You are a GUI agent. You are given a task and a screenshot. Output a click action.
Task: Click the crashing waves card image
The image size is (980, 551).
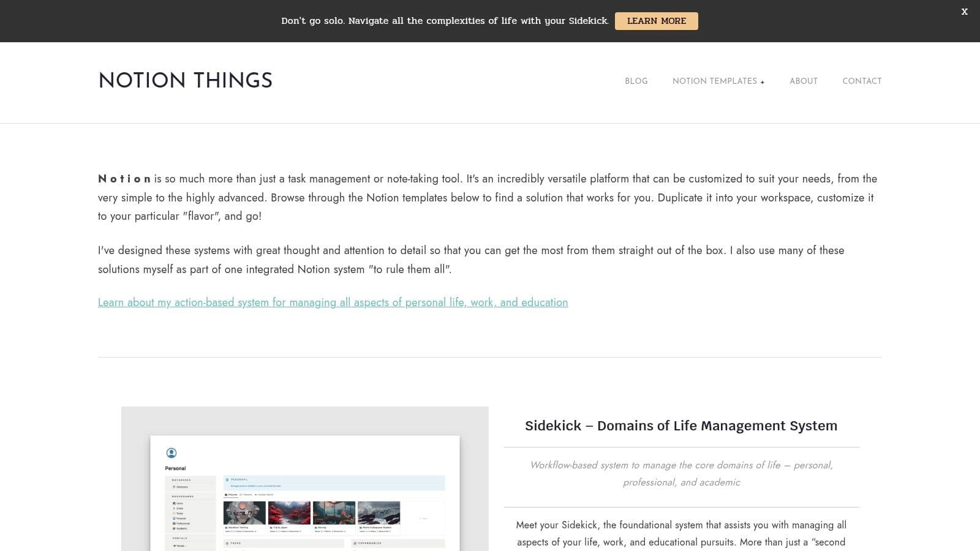(x=379, y=512)
